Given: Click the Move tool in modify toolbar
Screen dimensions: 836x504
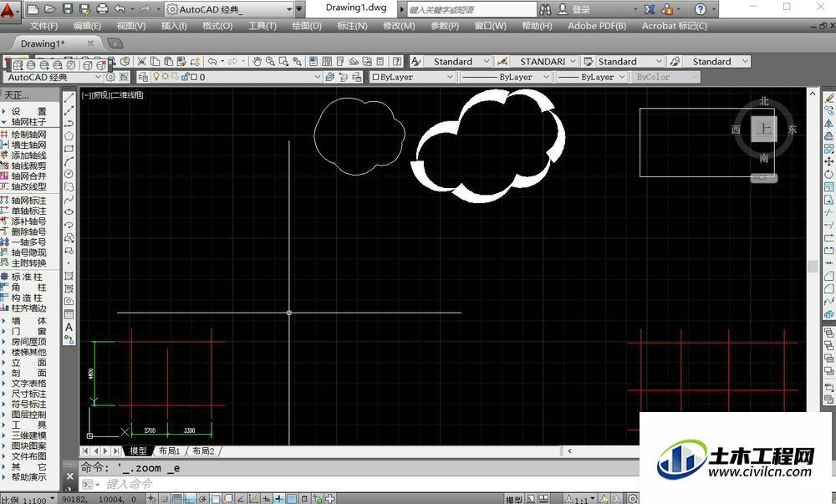Looking at the screenshot, I should [829, 161].
